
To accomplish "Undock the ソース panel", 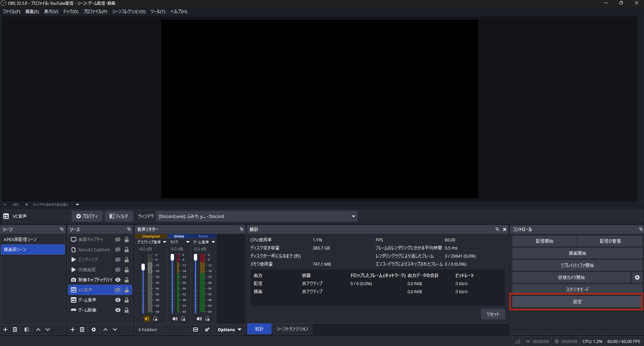I will (129, 229).
